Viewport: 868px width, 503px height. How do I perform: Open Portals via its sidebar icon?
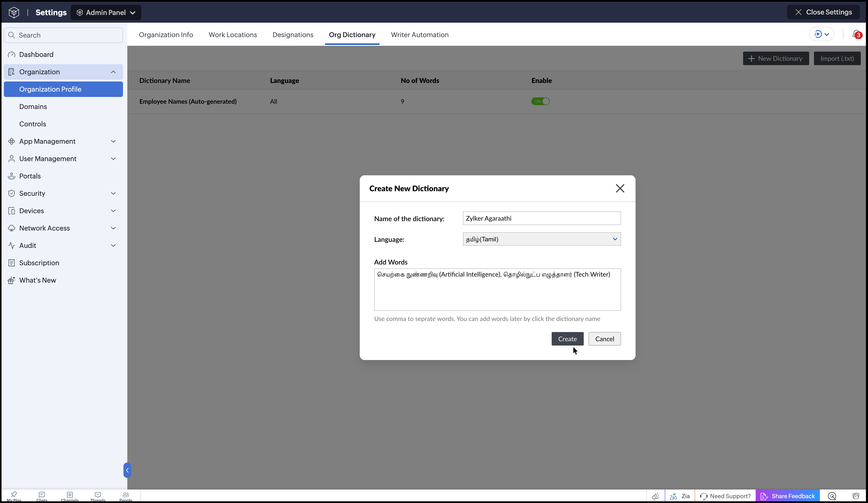pyautogui.click(x=11, y=176)
